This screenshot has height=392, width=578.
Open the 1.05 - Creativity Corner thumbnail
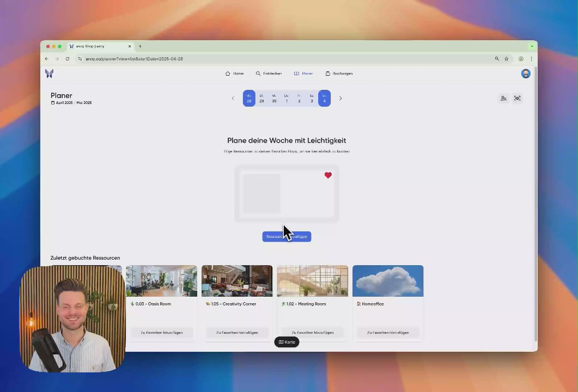pyautogui.click(x=237, y=281)
